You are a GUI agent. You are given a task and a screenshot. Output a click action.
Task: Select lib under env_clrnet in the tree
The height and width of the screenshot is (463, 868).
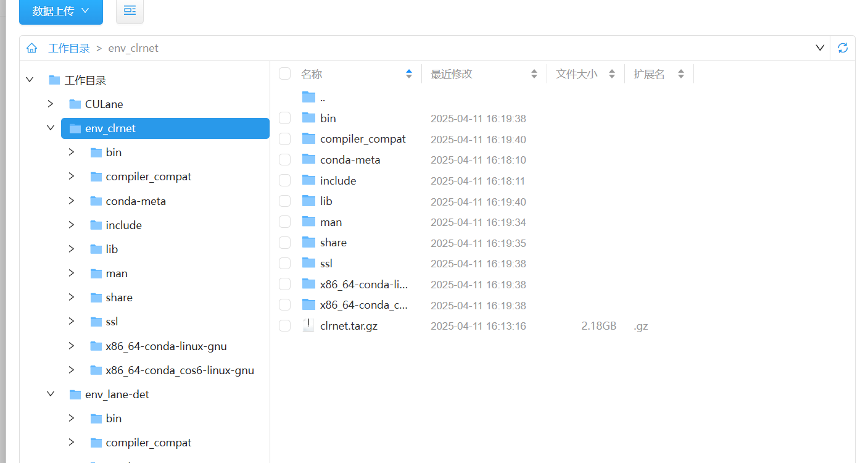click(112, 249)
